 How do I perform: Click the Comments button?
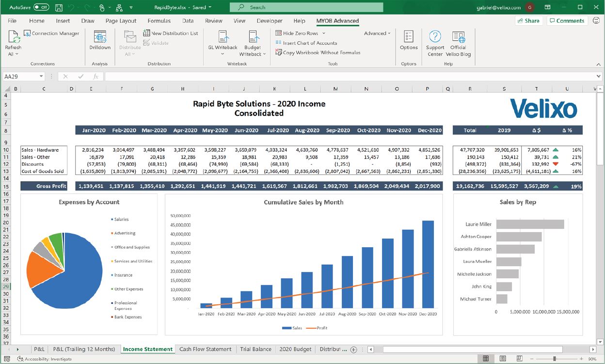(567, 21)
